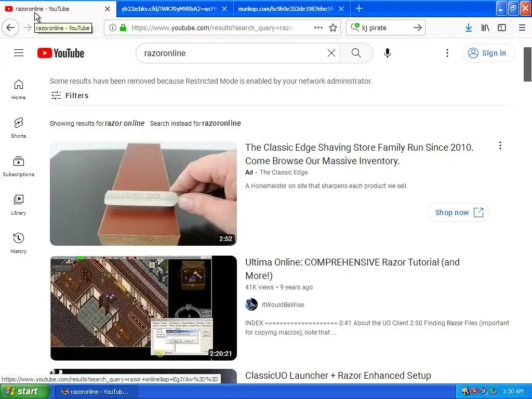Show site information icon in address bar

click(x=113, y=28)
